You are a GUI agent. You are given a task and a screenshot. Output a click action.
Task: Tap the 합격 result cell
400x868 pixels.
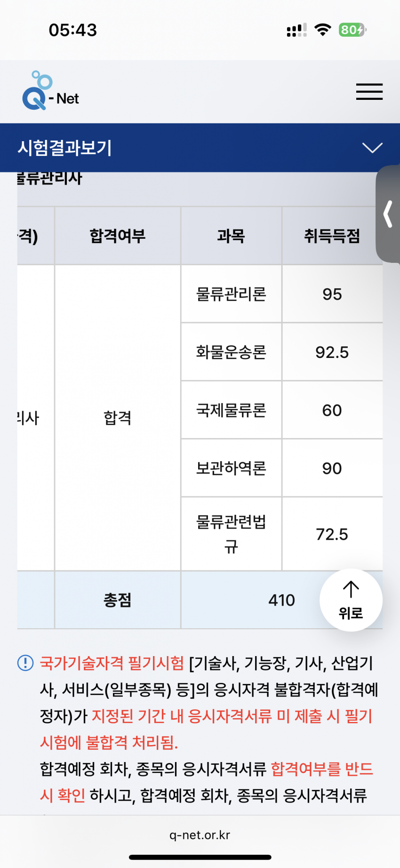[x=118, y=418]
